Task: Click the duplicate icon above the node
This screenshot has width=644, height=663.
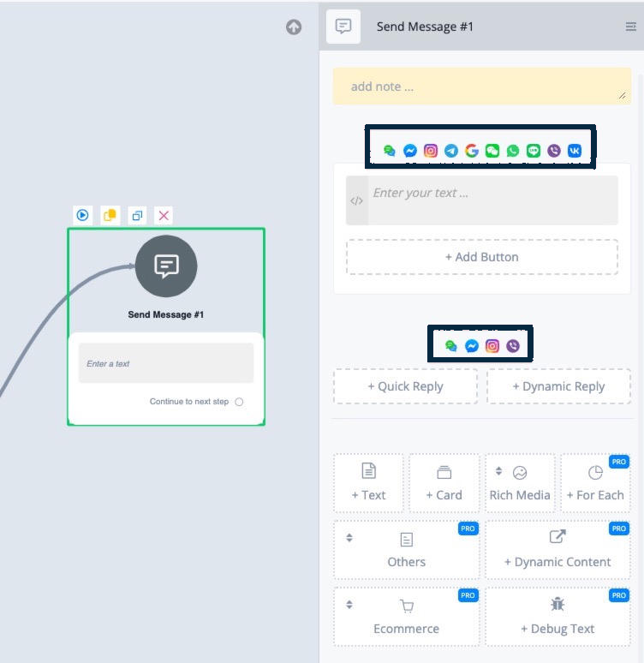Action: click(137, 215)
